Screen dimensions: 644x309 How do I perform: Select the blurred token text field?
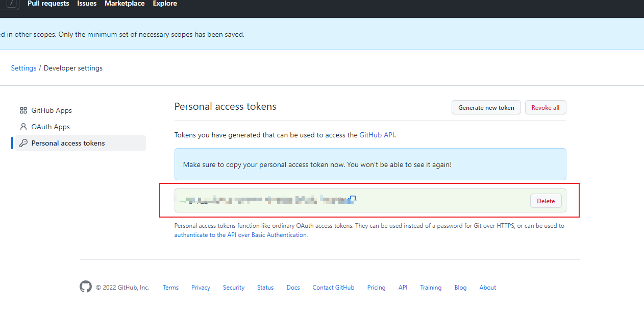tap(265, 200)
